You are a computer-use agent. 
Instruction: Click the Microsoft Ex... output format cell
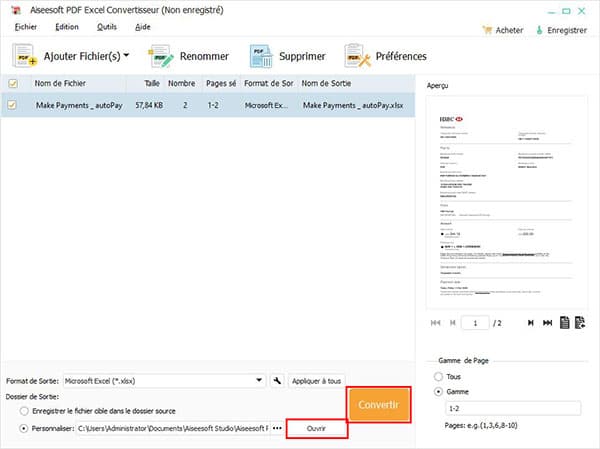pos(267,105)
